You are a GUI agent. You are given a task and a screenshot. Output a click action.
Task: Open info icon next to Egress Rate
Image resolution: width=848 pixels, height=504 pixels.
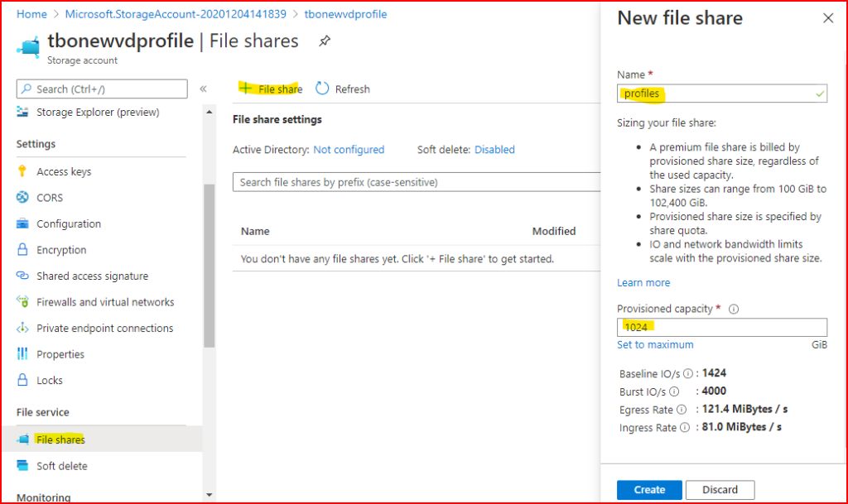(682, 410)
